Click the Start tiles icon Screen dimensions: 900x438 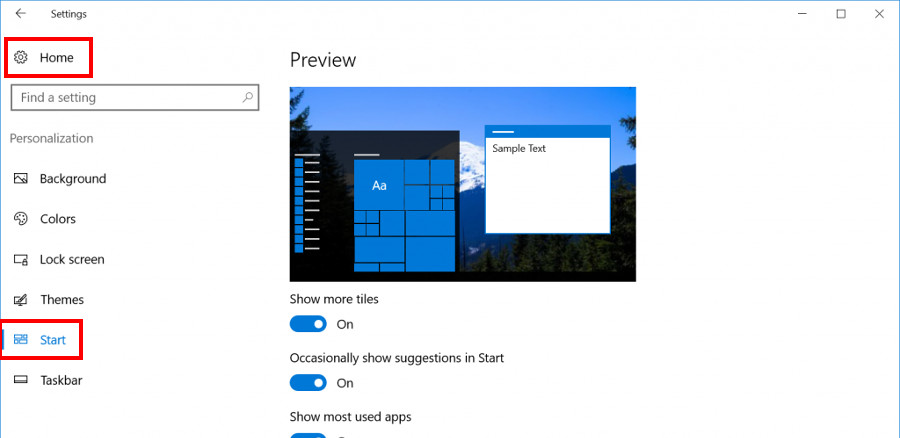point(21,340)
